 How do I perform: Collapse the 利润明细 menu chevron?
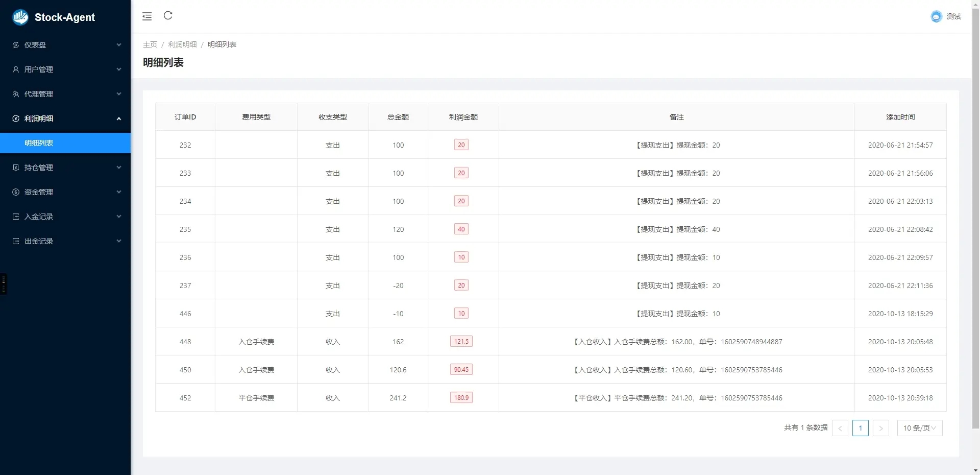click(x=119, y=118)
